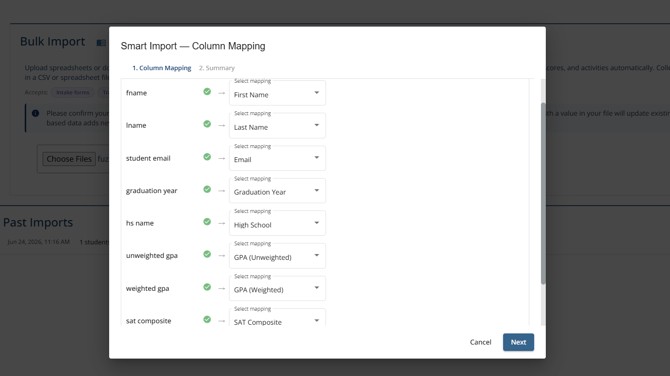Select the student email column label
670x376 pixels.
[148, 158]
